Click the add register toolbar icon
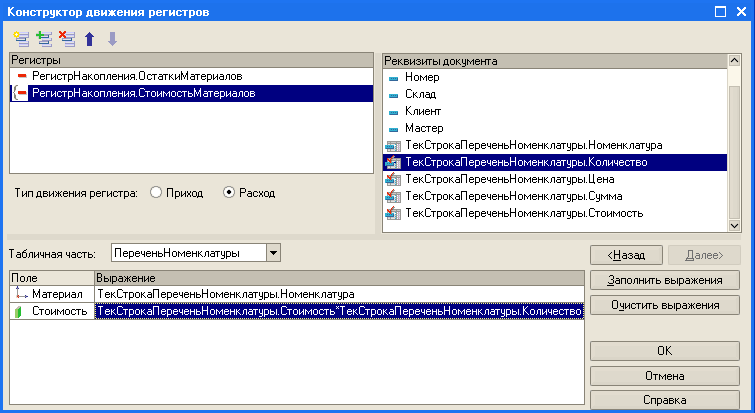 pyautogui.click(x=21, y=38)
